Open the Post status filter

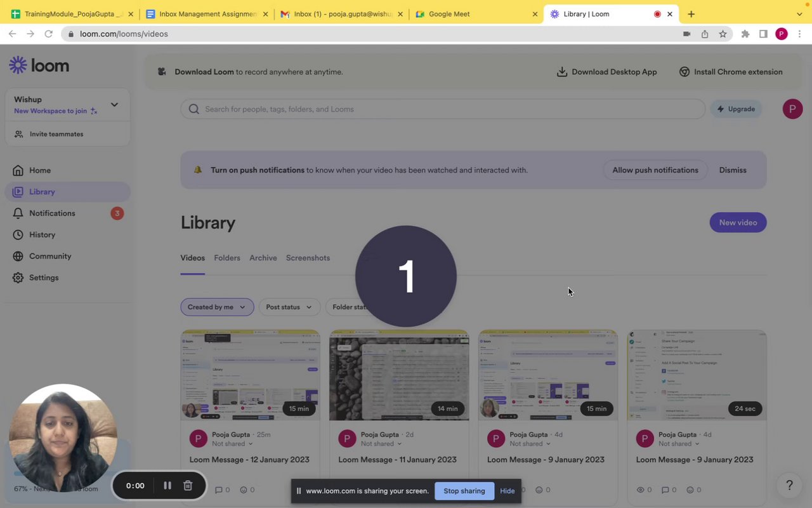tap(289, 307)
